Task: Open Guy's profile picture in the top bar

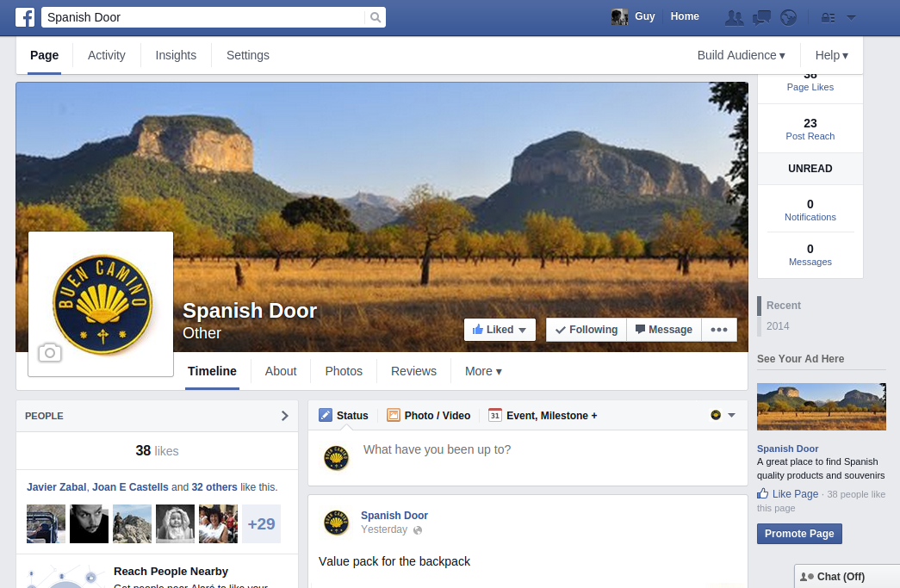Action: [619, 17]
